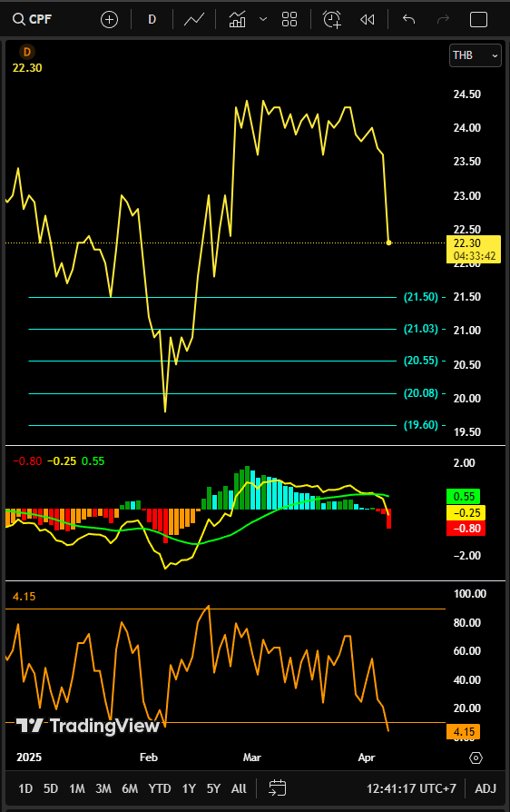Set the range to 1M
The image size is (510, 812).
tap(77, 788)
